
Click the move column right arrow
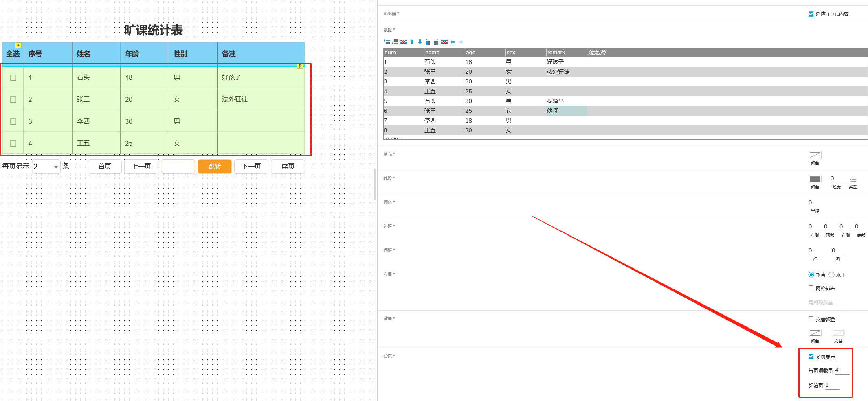click(x=461, y=42)
